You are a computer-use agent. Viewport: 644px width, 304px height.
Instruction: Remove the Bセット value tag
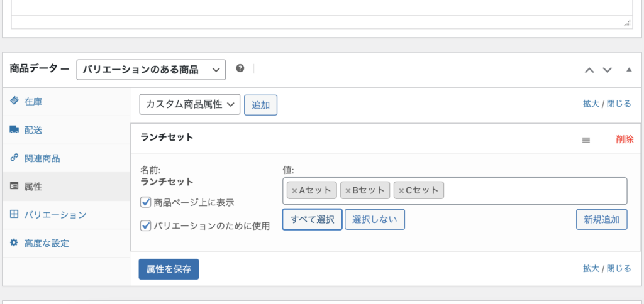(348, 190)
